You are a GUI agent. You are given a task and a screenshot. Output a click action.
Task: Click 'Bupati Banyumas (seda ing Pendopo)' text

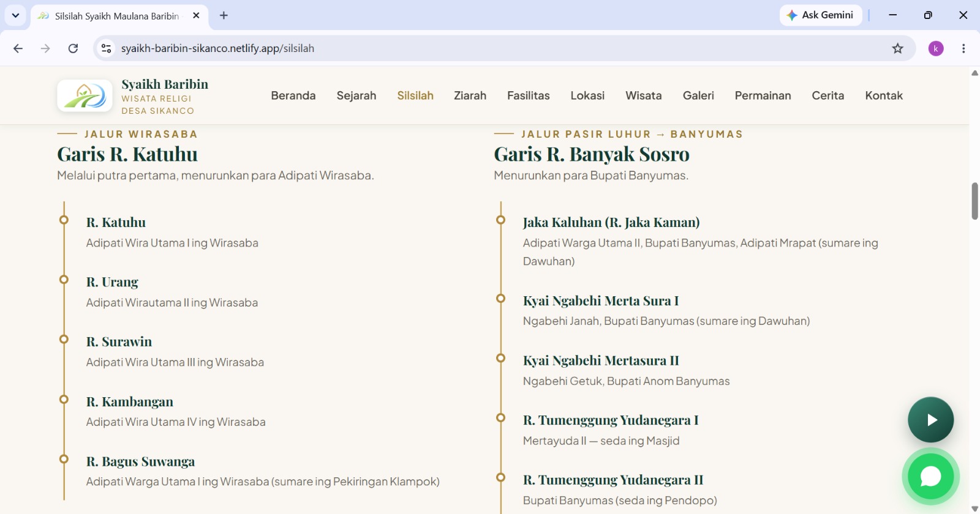pos(620,501)
